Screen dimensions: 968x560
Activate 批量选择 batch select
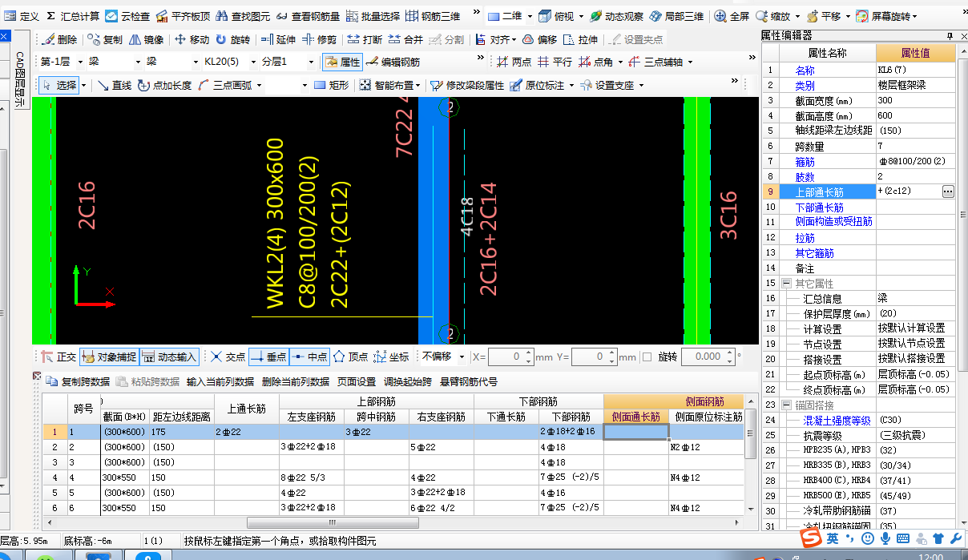371,16
